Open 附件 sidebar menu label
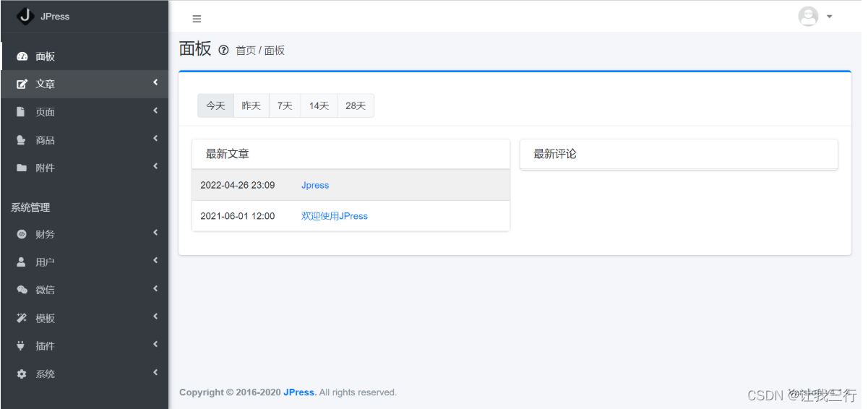This screenshot has width=868, height=409. pos(46,168)
